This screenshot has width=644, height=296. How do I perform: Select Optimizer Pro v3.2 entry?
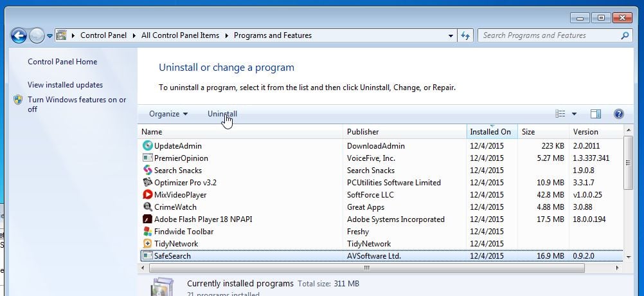185,183
